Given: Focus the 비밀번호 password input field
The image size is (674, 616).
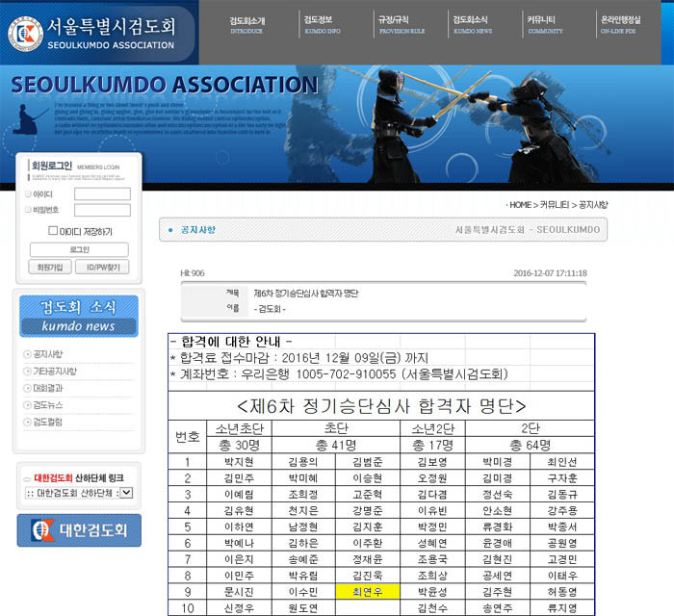Looking at the screenshot, I should (102, 210).
